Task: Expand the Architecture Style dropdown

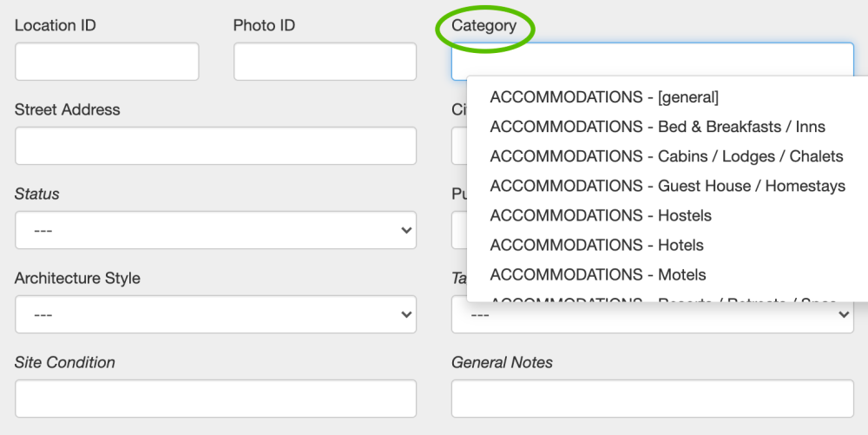Action: pos(215,314)
